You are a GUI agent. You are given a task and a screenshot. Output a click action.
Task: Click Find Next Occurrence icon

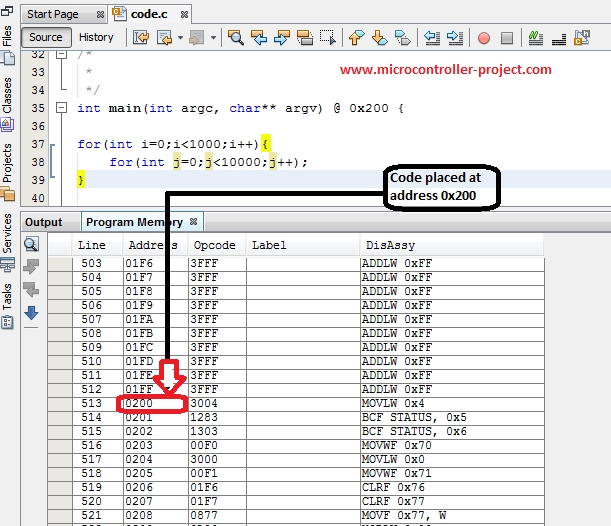(282, 38)
